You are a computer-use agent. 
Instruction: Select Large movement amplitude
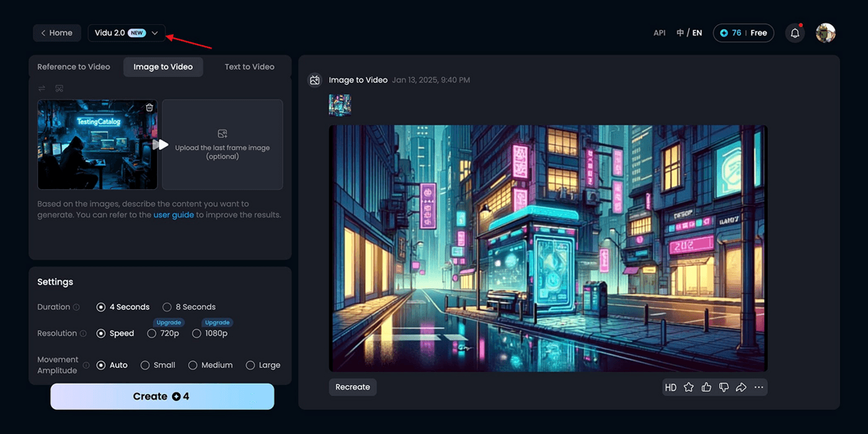pyautogui.click(x=250, y=365)
